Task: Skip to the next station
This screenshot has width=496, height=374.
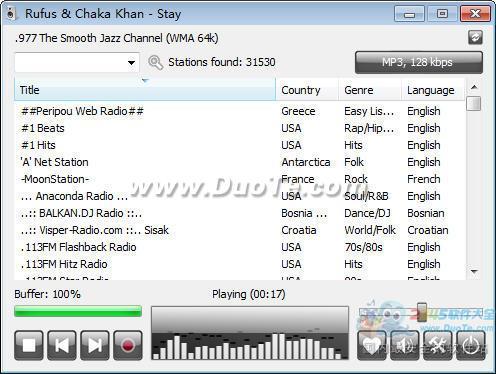Action: coord(95,345)
